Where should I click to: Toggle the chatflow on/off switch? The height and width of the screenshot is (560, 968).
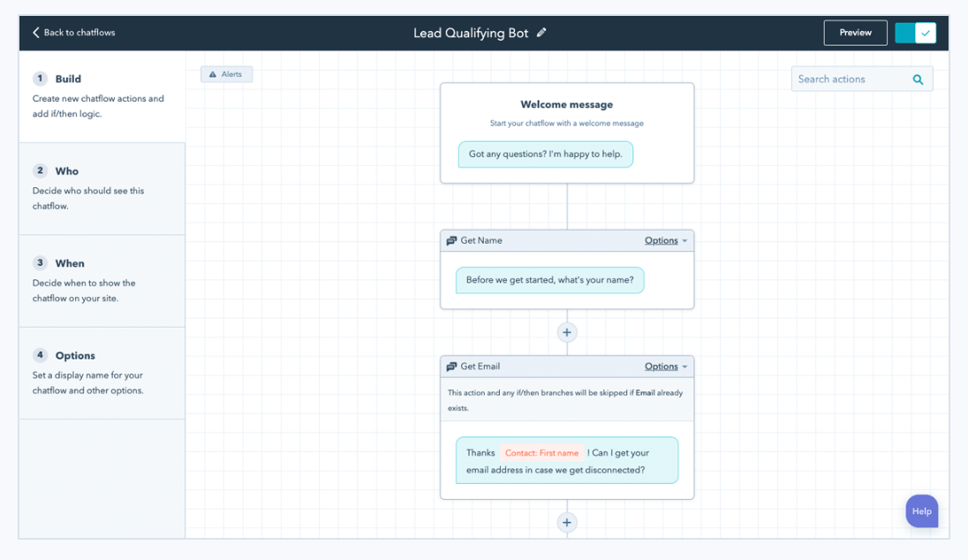[x=915, y=33]
